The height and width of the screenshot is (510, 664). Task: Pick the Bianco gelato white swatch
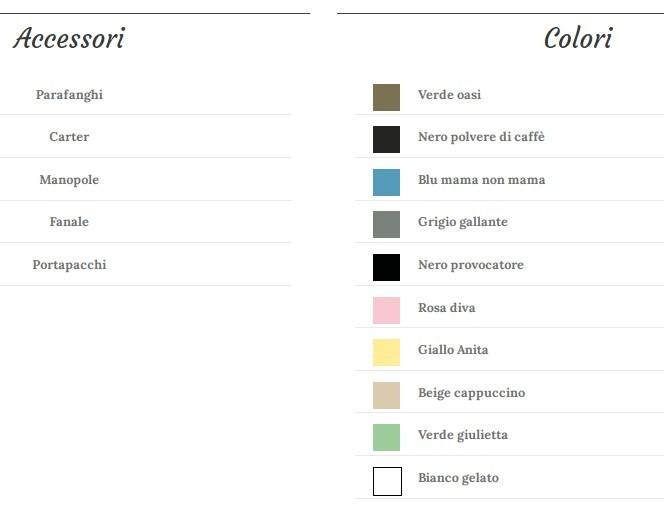pos(387,481)
